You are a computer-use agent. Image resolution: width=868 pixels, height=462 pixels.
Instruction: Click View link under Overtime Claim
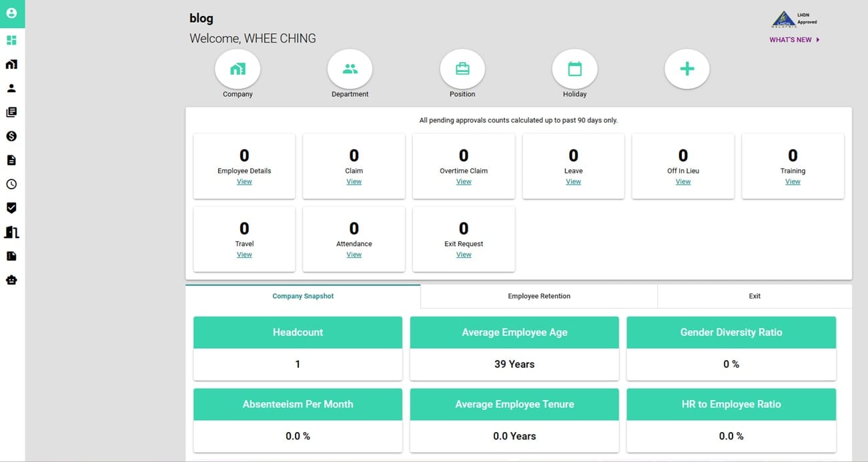click(464, 182)
